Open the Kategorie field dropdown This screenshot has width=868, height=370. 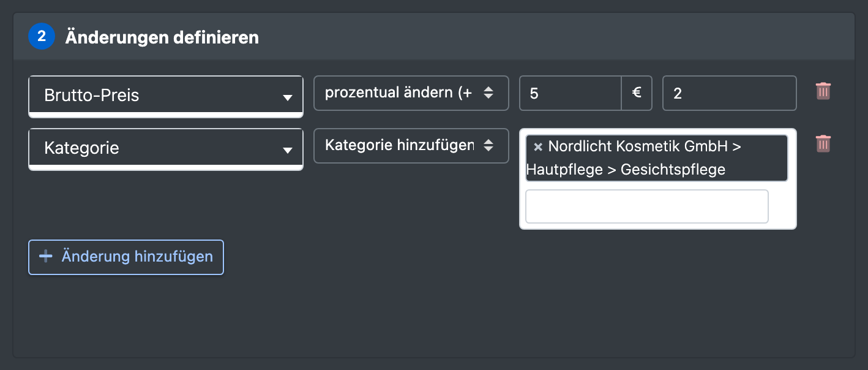(166, 149)
